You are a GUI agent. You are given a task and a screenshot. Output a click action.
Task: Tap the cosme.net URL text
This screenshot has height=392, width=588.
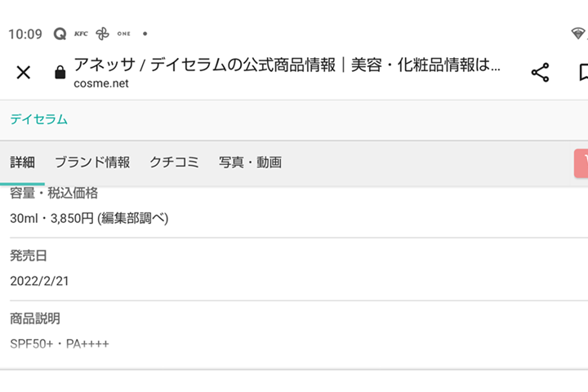(x=101, y=83)
